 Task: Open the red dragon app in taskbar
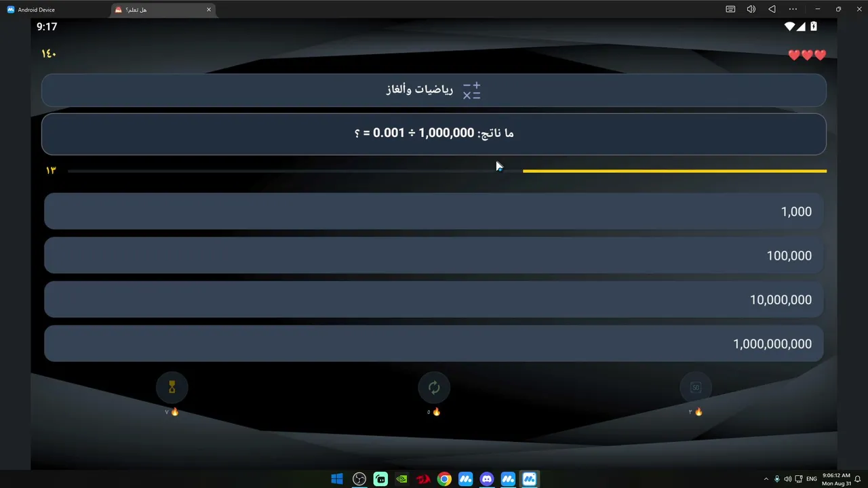pos(423,479)
